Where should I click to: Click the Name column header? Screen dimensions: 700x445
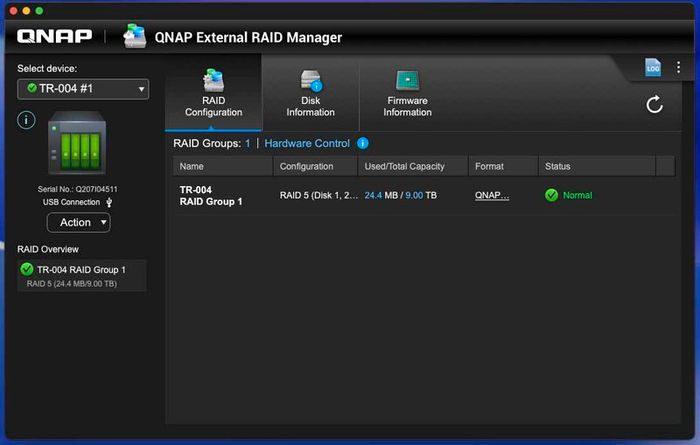click(223, 166)
